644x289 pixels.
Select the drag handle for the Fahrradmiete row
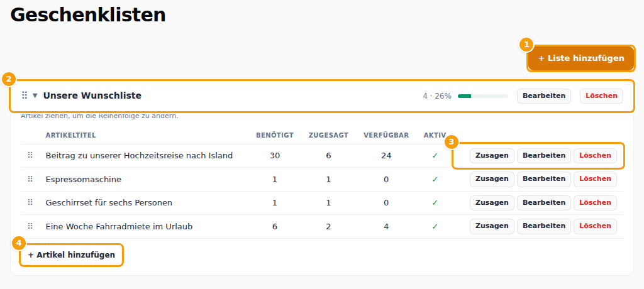point(30,226)
